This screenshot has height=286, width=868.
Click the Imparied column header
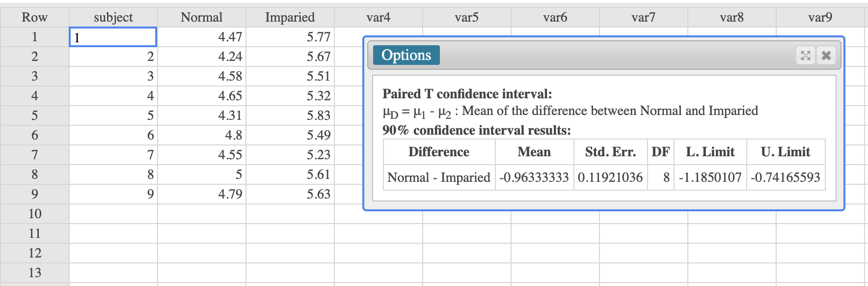290,17
